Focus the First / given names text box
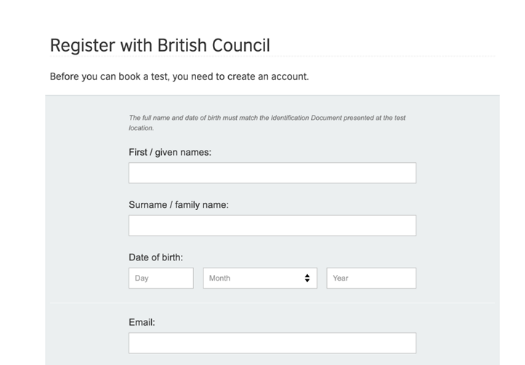Viewport: 525px width, 365px height. click(272, 173)
